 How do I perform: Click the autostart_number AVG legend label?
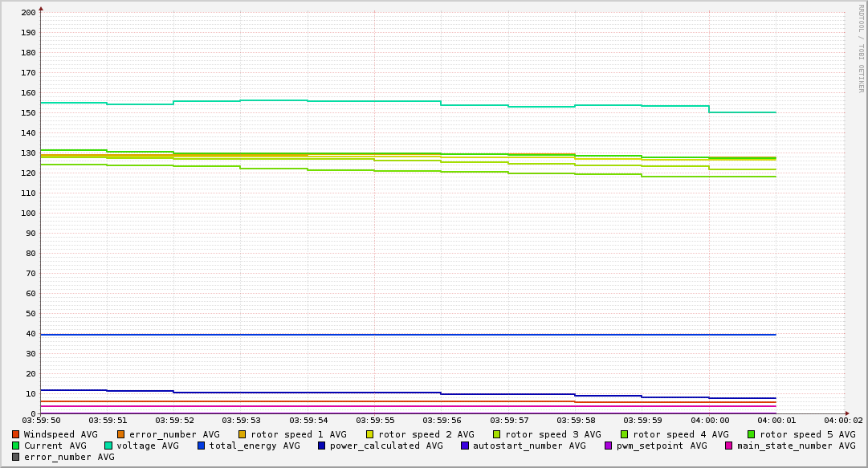click(529, 446)
